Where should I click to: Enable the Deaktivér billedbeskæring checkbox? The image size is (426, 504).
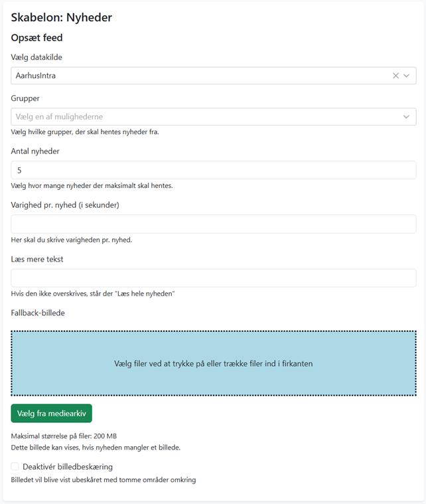[15, 467]
